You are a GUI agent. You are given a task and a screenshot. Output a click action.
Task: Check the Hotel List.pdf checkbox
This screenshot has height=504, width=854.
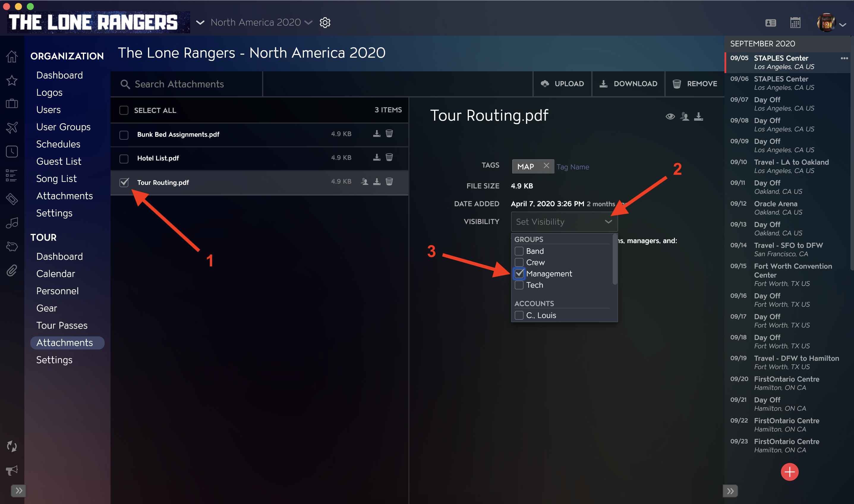pyautogui.click(x=124, y=159)
